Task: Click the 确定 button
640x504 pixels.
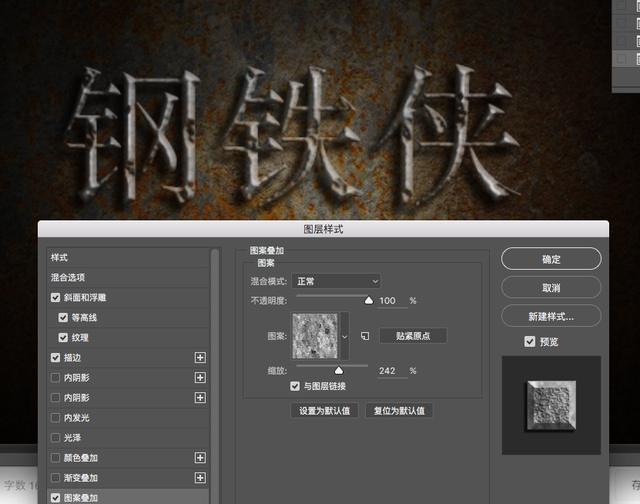Action: [551, 259]
